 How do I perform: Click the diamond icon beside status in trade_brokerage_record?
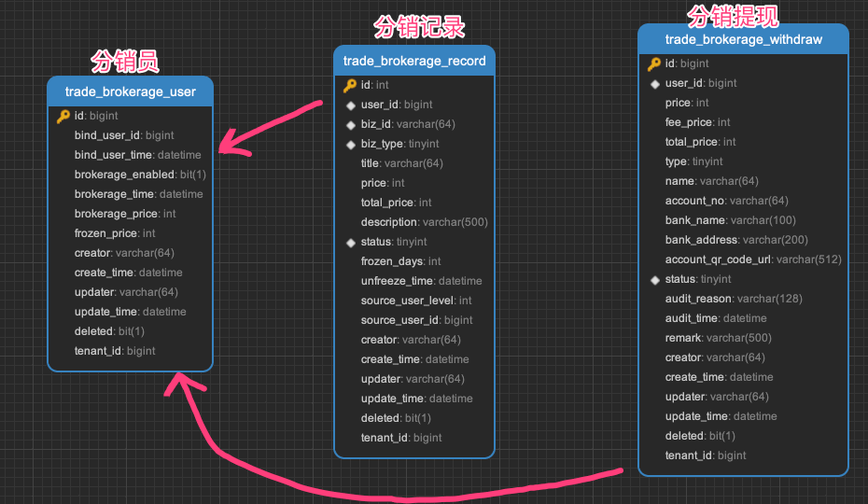(351, 243)
